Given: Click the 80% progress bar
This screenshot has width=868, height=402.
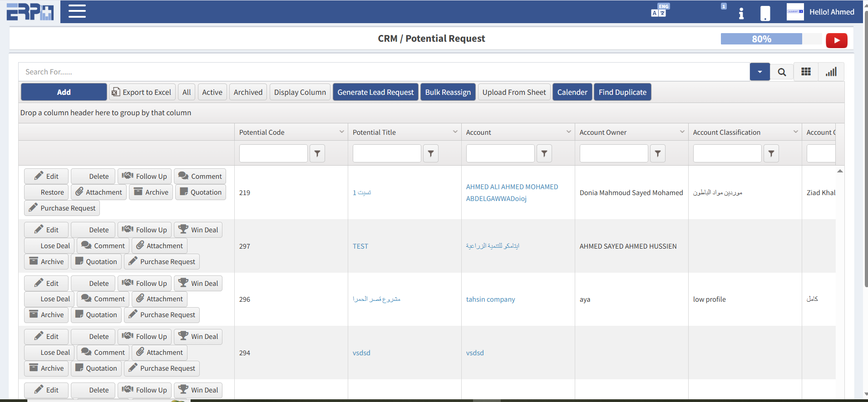Looking at the screenshot, I should (x=761, y=39).
